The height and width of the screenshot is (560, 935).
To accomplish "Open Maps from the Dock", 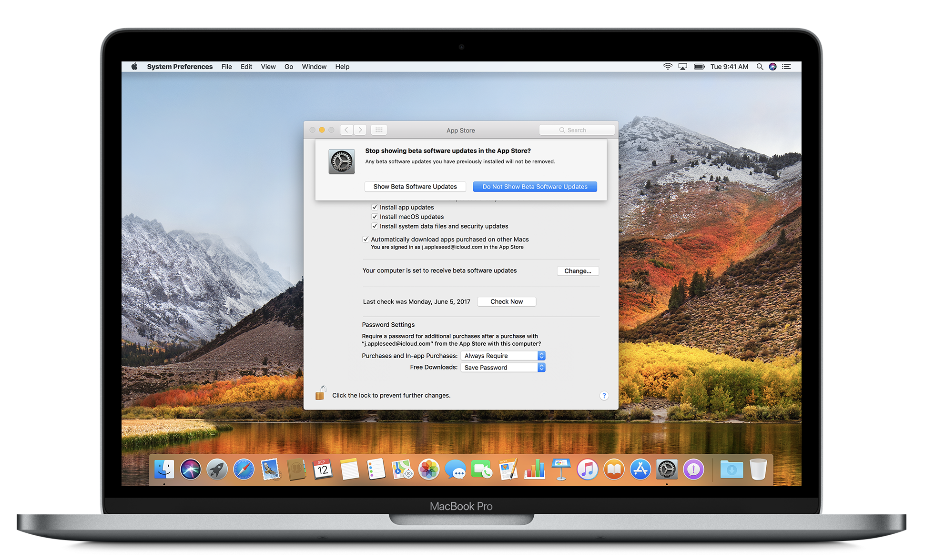I will [x=402, y=470].
